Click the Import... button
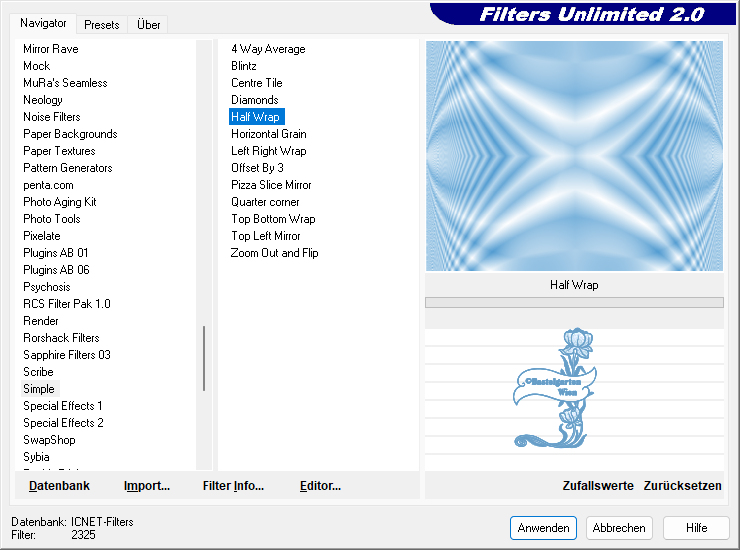This screenshot has height=550, width=740. point(147,486)
